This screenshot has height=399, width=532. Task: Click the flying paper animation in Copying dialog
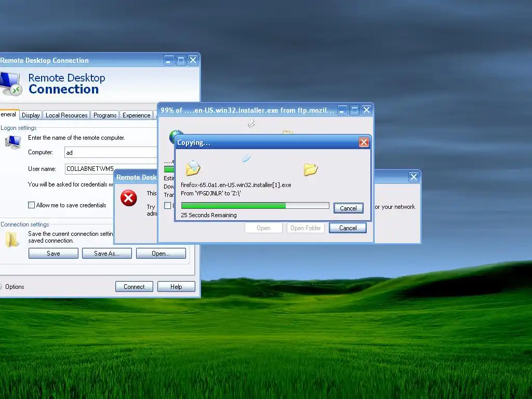click(247, 158)
